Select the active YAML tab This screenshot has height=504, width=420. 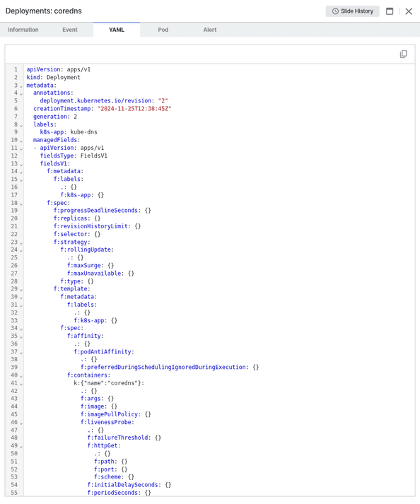pyautogui.click(x=117, y=30)
